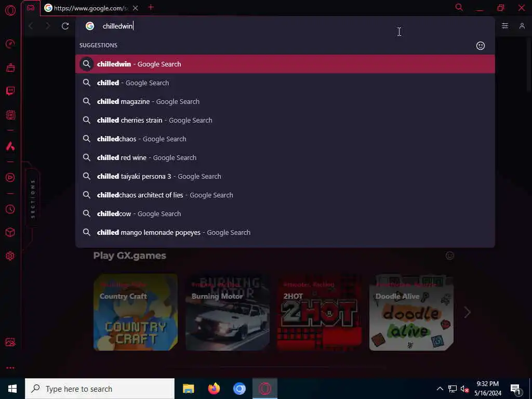Choose 'chilled cherries strain' suggestion

[285, 120]
